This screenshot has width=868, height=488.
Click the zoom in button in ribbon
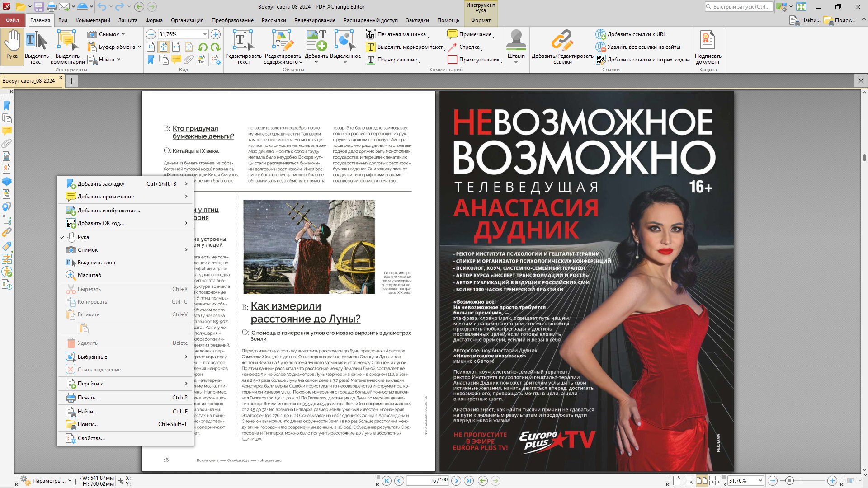coord(216,34)
